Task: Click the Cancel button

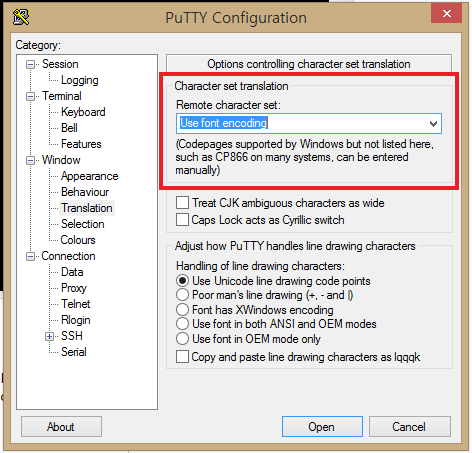Action: 410,426
